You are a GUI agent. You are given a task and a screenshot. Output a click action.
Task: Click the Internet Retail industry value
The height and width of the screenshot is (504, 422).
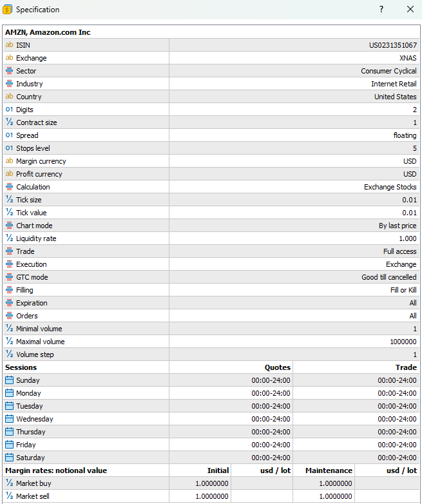pyautogui.click(x=394, y=84)
